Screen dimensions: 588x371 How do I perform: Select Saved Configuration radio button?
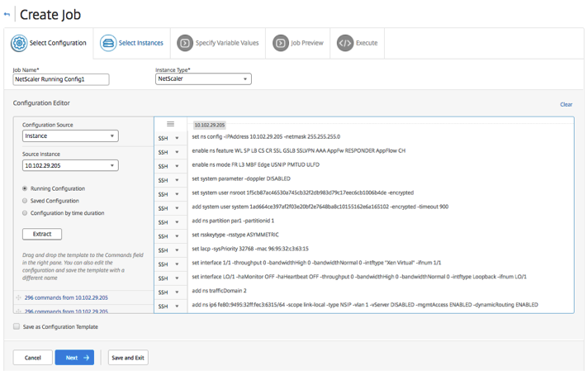coord(25,201)
